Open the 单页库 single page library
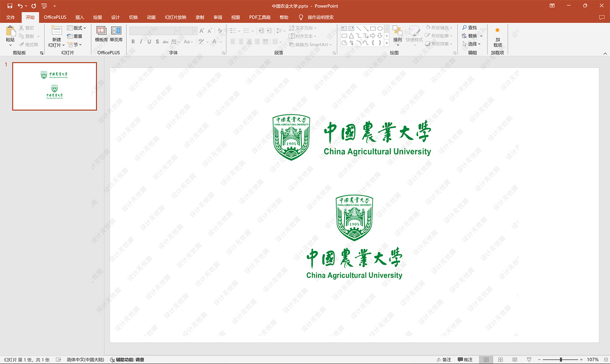This screenshot has height=364, width=610. (116, 34)
